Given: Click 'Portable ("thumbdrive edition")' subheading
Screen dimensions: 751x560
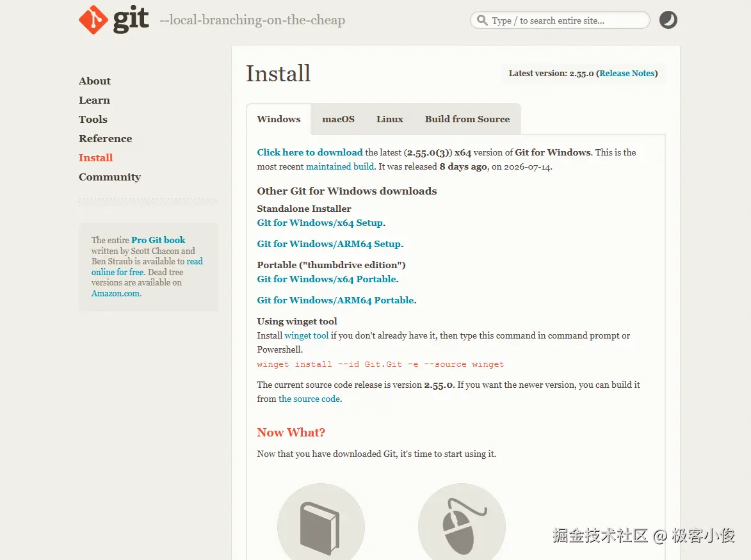Looking at the screenshot, I should 332,265.
